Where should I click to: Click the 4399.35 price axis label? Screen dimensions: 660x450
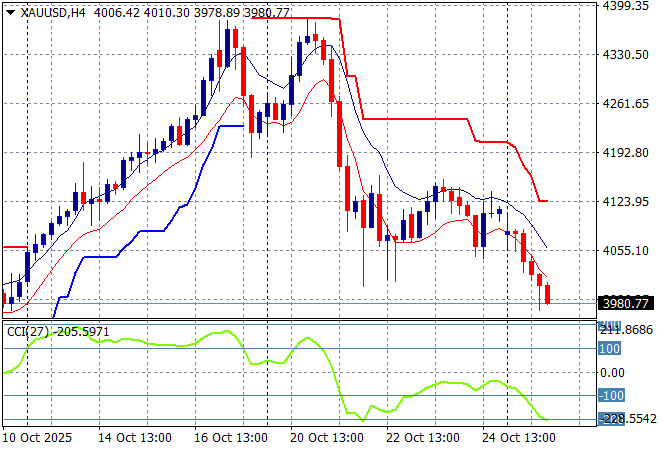627,6
